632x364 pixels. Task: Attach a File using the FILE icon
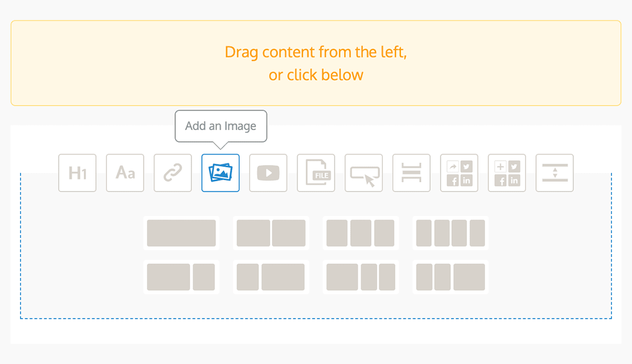click(x=316, y=173)
